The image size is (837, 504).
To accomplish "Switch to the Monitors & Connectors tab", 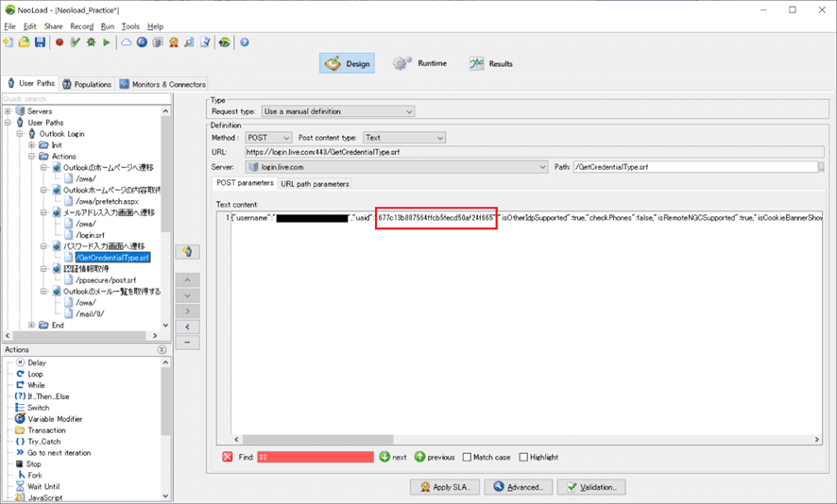I will [162, 84].
